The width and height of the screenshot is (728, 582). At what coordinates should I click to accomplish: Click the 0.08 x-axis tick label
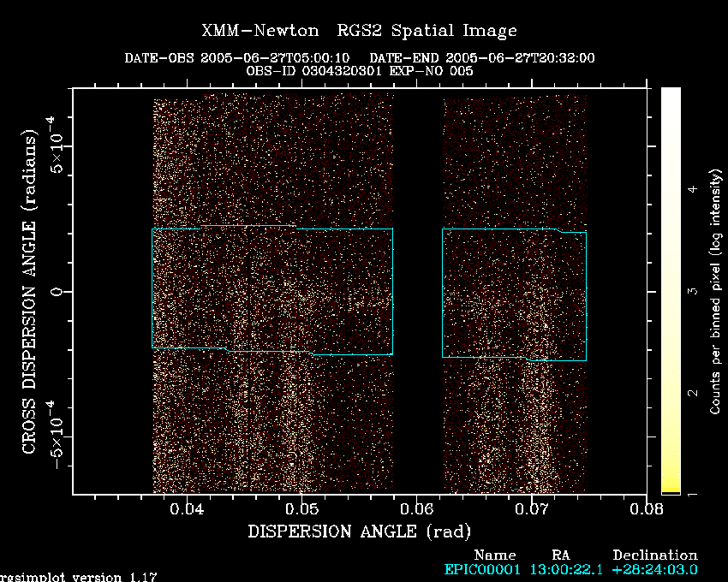(647, 509)
